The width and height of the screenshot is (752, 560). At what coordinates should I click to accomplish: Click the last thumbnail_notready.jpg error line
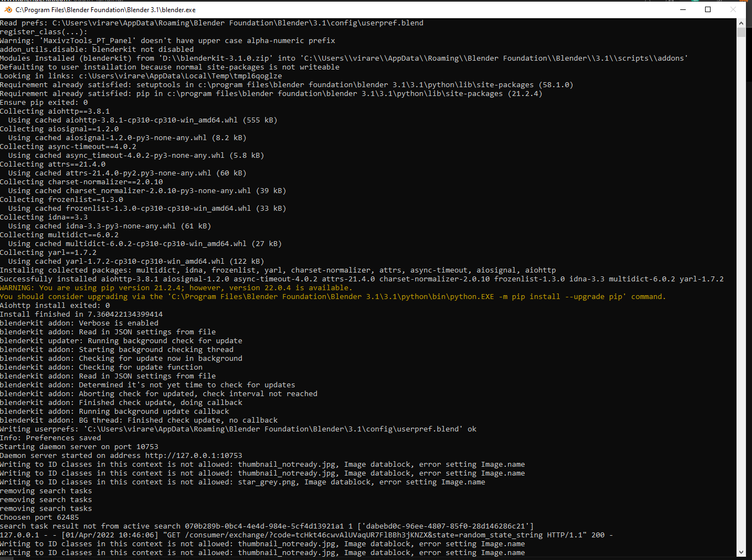(x=166, y=552)
